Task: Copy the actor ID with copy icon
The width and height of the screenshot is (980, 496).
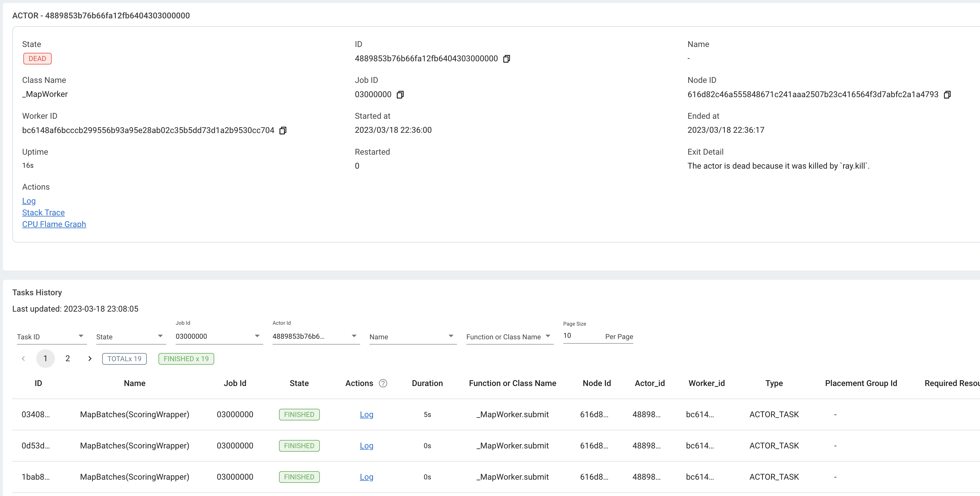Action: coord(506,59)
